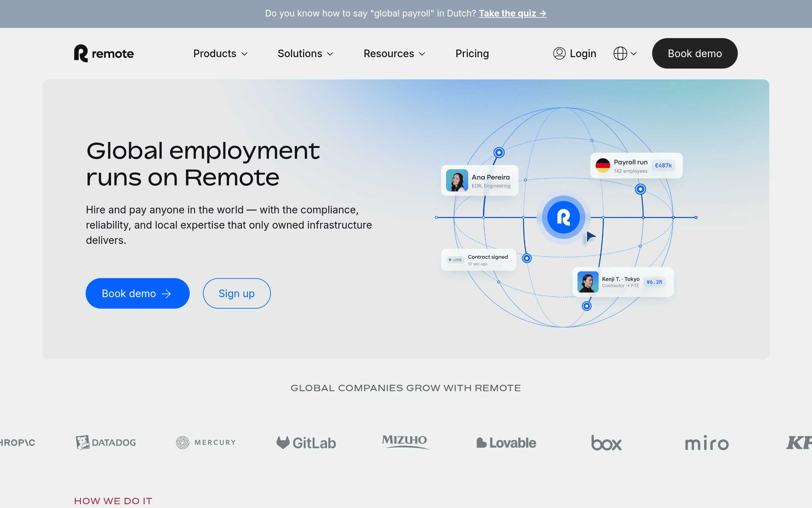Viewport: 812px width, 508px height.
Task: Click the GitLab logo
Action: (306, 443)
